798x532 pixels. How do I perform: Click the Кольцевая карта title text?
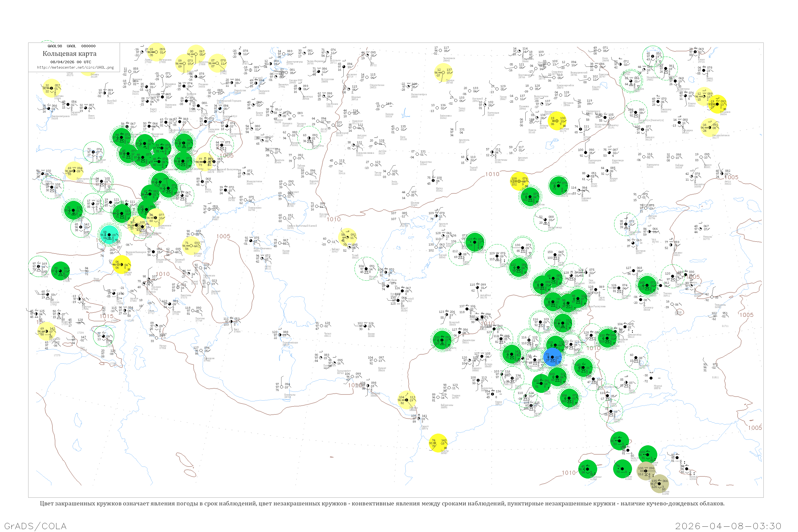pos(69,54)
